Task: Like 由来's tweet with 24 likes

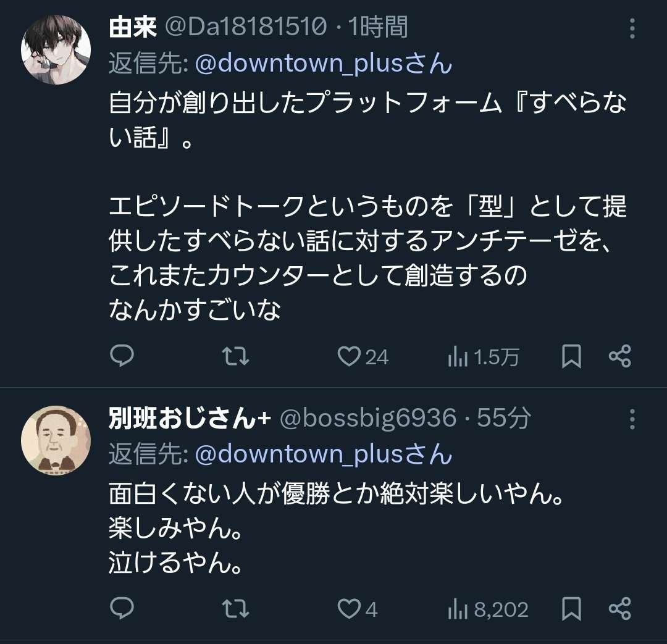Action: tap(350, 356)
